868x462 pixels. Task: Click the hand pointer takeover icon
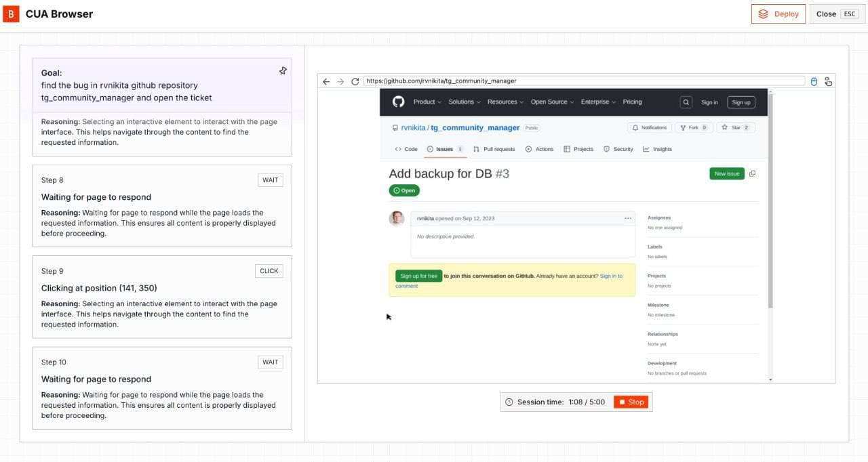(x=828, y=81)
